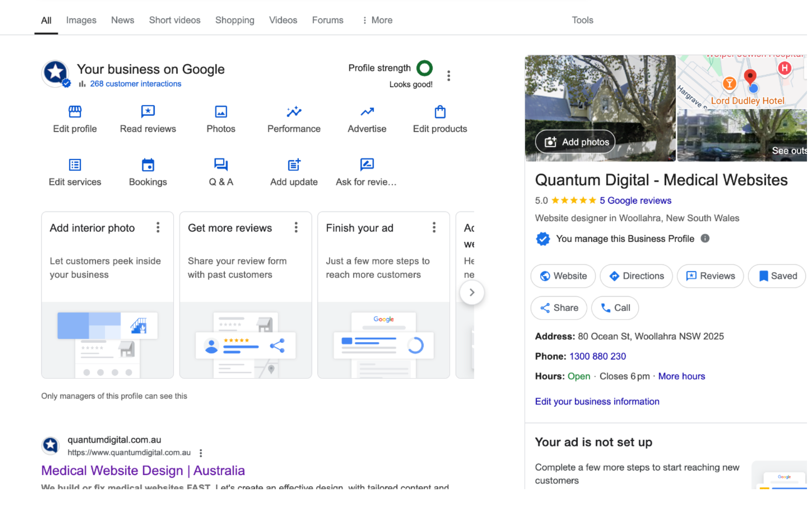Image resolution: width=812 pixels, height=512 pixels.
Task: Switch to the Videos tab
Action: (283, 20)
